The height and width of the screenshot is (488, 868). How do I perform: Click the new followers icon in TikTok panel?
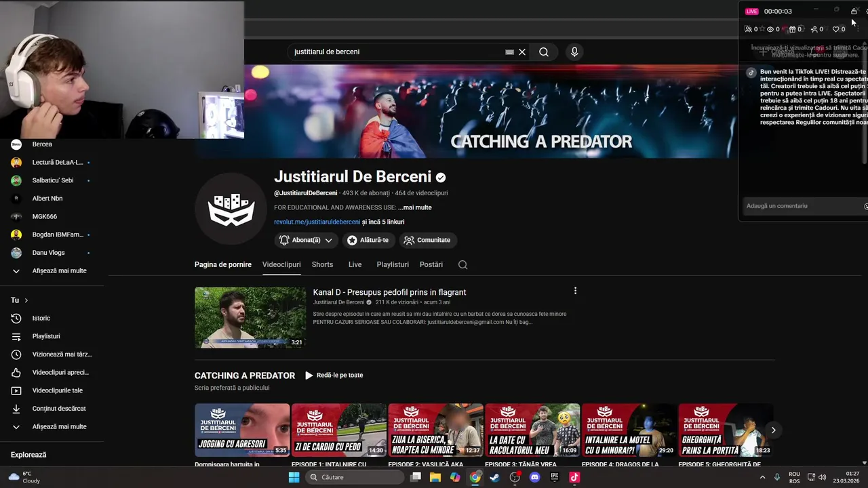click(814, 29)
